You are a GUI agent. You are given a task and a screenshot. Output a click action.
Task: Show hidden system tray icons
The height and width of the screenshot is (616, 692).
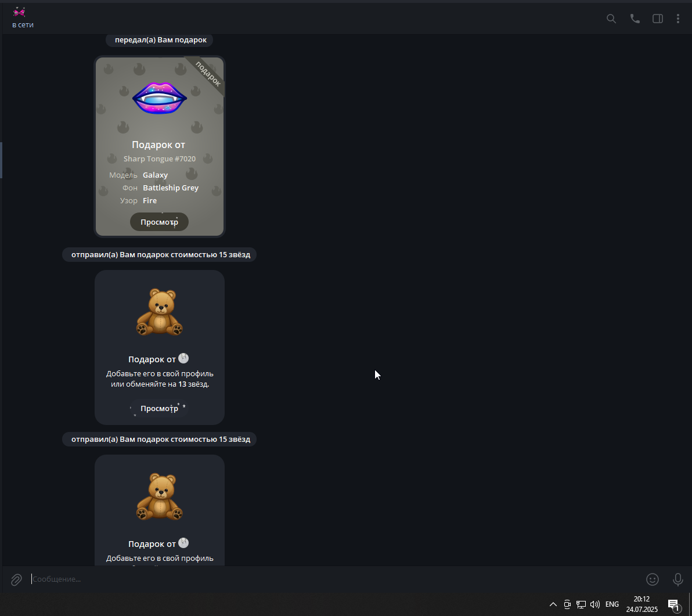pyautogui.click(x=553, y=604)
